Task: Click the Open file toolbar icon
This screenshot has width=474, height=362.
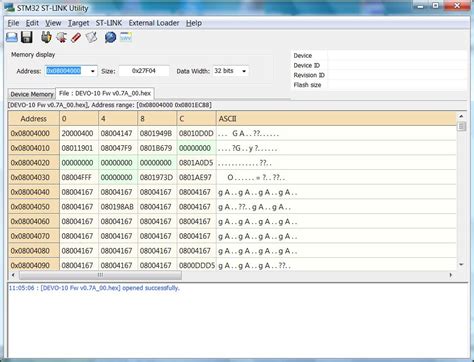Action: (x=12, y=37)
